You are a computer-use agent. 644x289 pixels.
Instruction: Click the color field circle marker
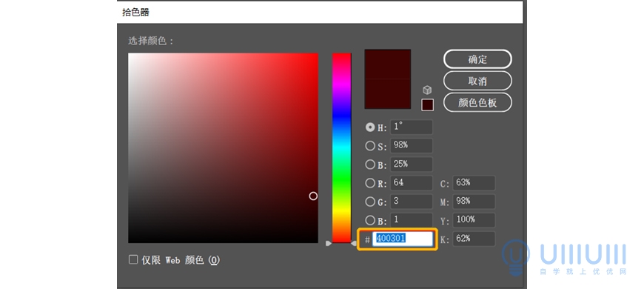click(313, 196)
